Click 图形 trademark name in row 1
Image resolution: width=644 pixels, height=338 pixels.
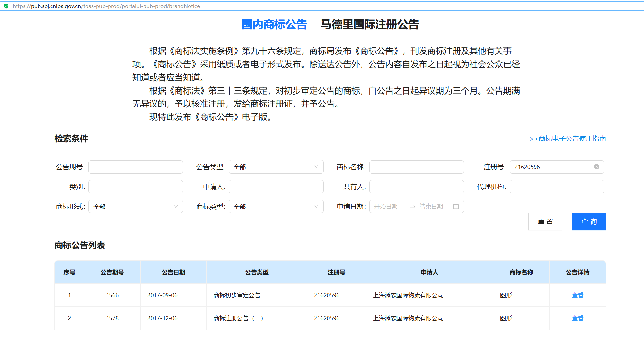tap(506, 295)
